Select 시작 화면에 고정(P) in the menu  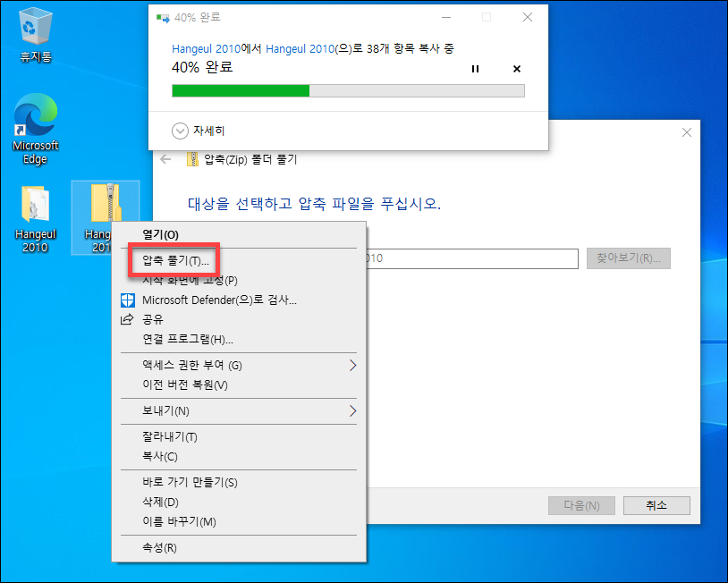coord(239,281)
